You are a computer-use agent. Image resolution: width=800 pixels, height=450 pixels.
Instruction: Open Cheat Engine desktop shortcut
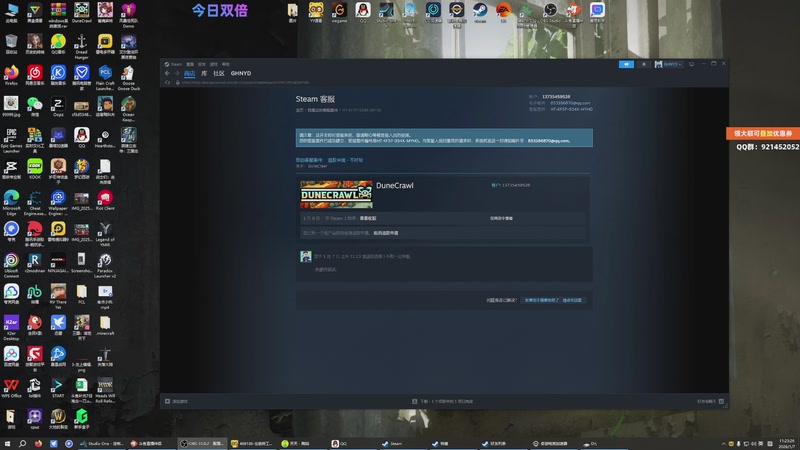[x=35, y=203]
